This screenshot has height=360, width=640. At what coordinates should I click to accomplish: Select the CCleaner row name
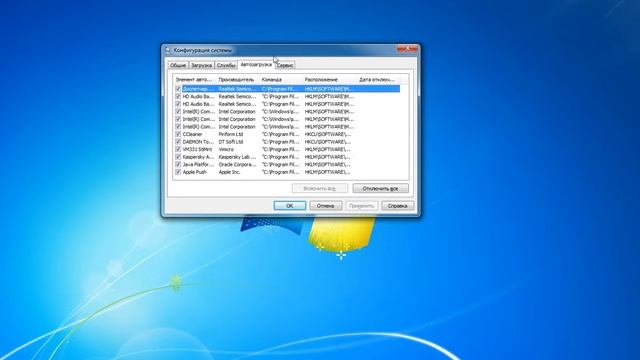point(192,134)
